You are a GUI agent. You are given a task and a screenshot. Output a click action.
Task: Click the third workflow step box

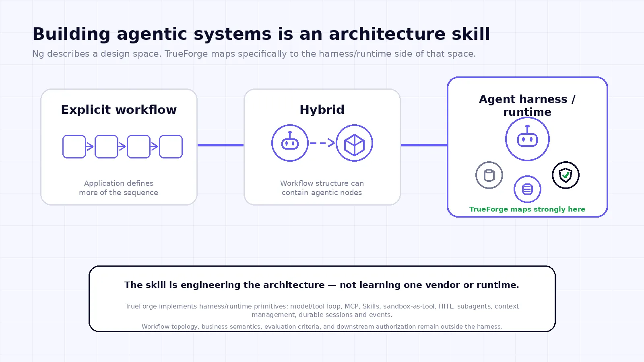(138, 146)
